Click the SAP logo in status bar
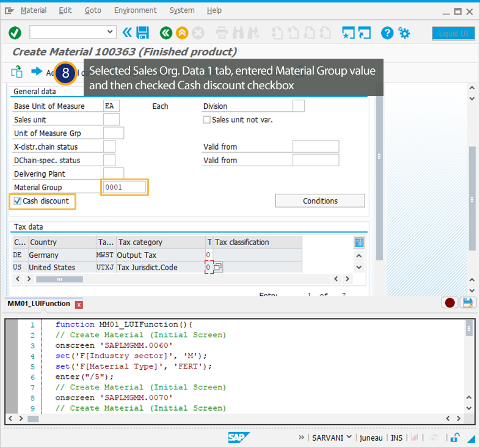This screenshot has height=448, width=480. tap(238, 437)
